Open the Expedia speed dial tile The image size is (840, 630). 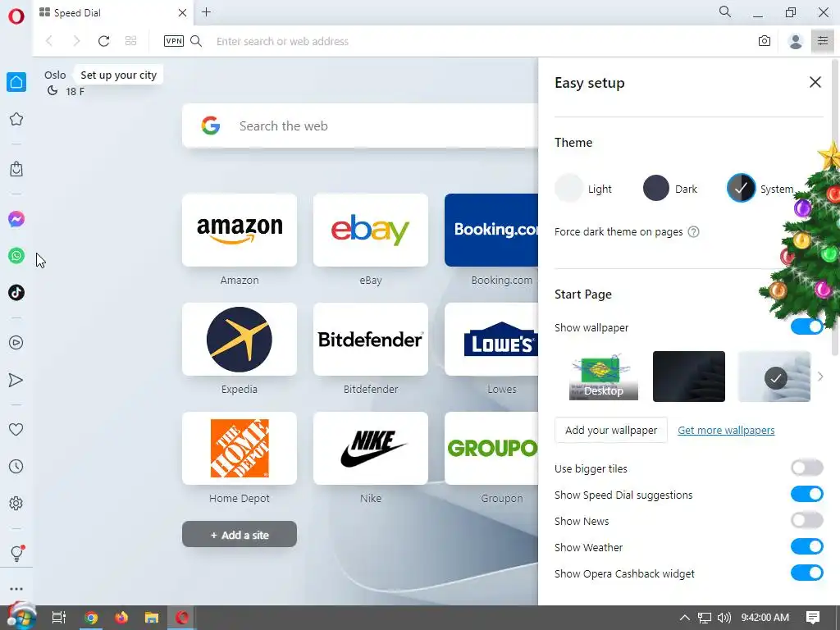[240, 339]
